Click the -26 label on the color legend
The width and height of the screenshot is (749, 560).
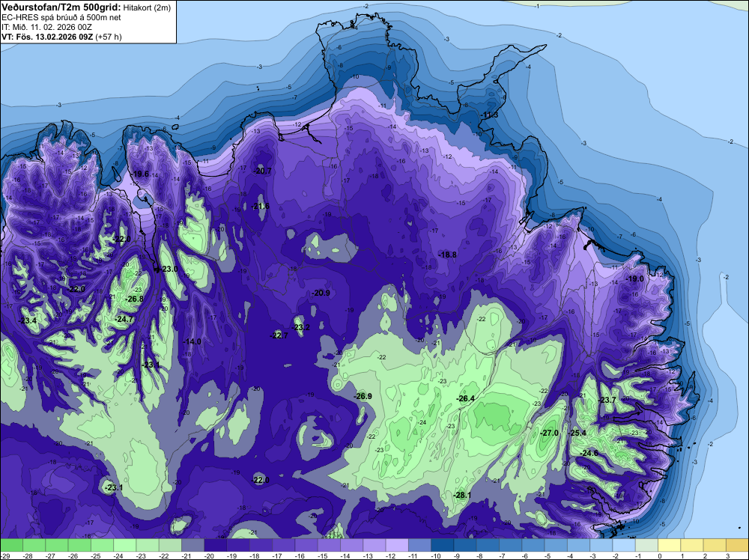[x=74, y=556]
